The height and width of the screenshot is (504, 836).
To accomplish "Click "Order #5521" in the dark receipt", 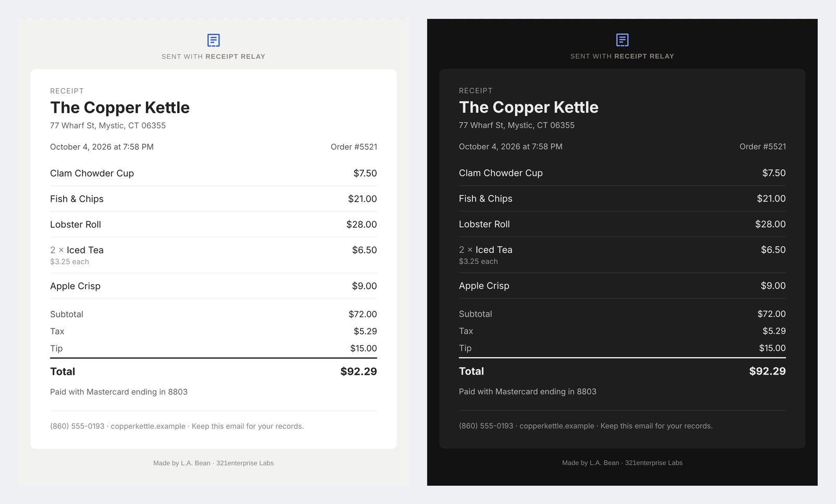I will pyautogui.click(x=763, y=146).
